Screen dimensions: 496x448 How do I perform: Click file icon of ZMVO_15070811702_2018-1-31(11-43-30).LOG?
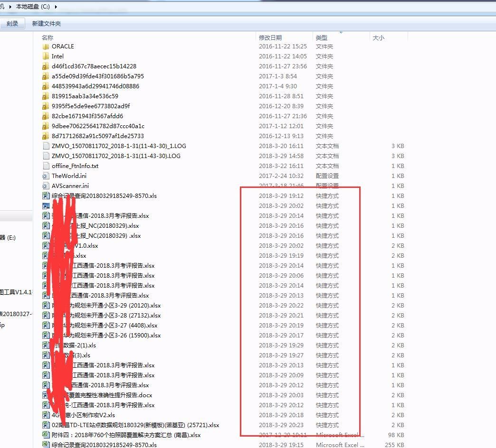point(46,156)
